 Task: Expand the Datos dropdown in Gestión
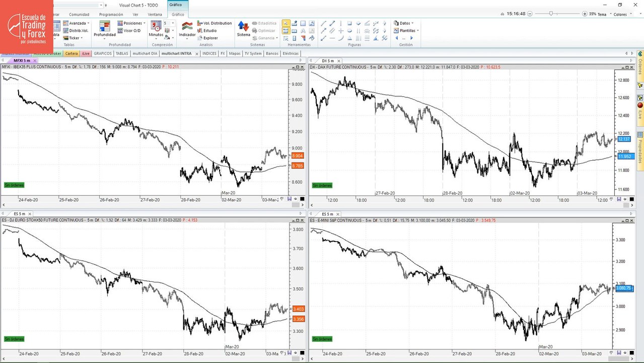pos(404,23)
